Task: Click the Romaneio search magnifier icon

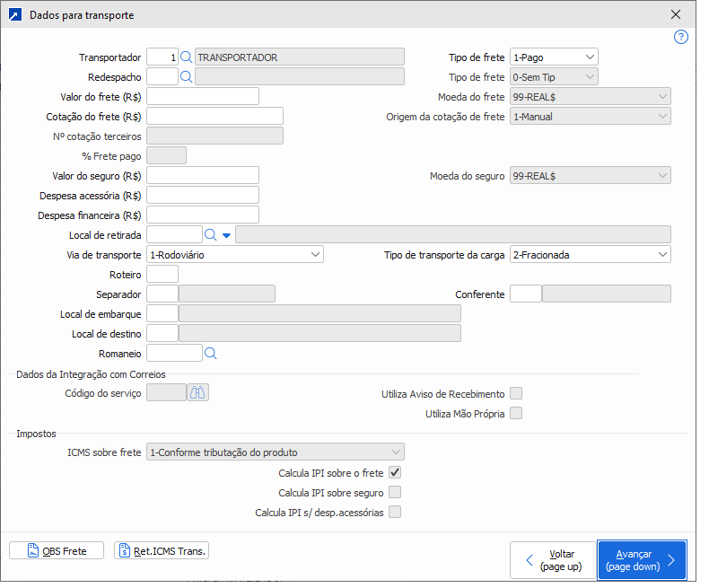Action: (x=211, y=354)
